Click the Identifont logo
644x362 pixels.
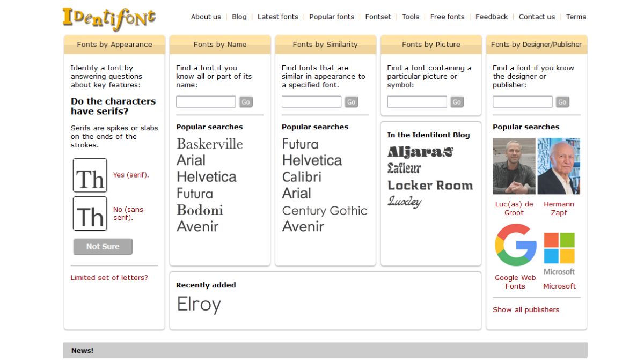point(109,18)
